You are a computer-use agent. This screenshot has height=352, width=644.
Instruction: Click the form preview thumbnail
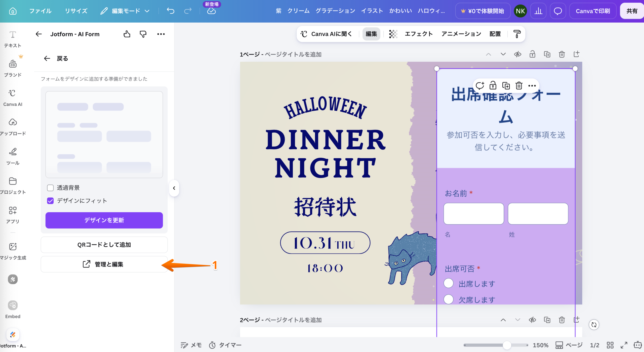click(x=104, y=135)
